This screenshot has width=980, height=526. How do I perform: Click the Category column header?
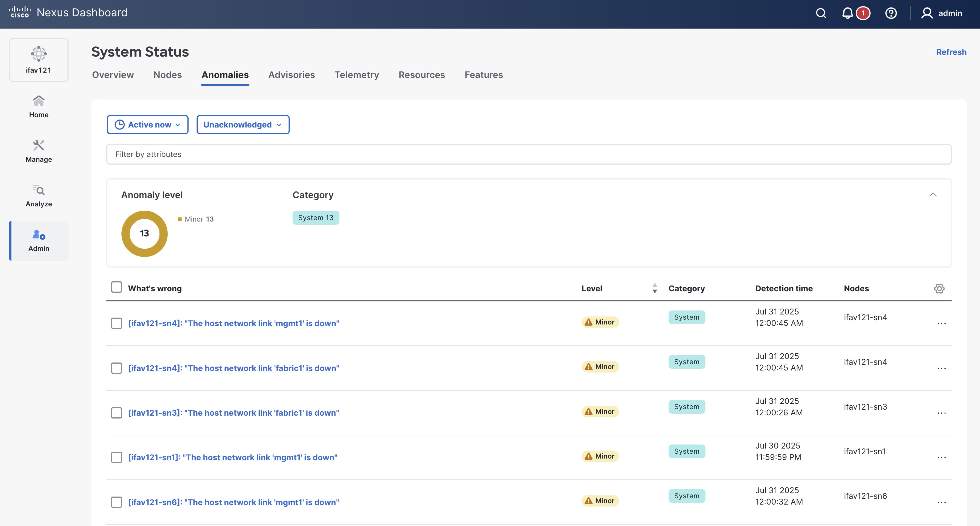(687, 288)
